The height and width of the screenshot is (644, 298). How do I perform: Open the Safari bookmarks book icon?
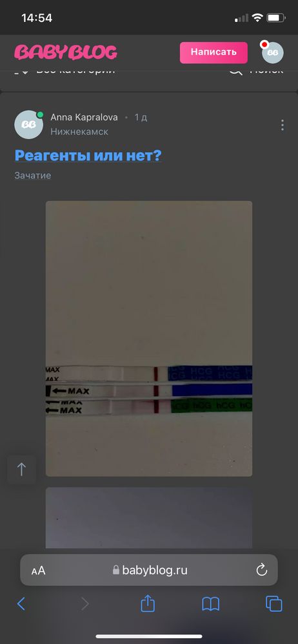211,604
